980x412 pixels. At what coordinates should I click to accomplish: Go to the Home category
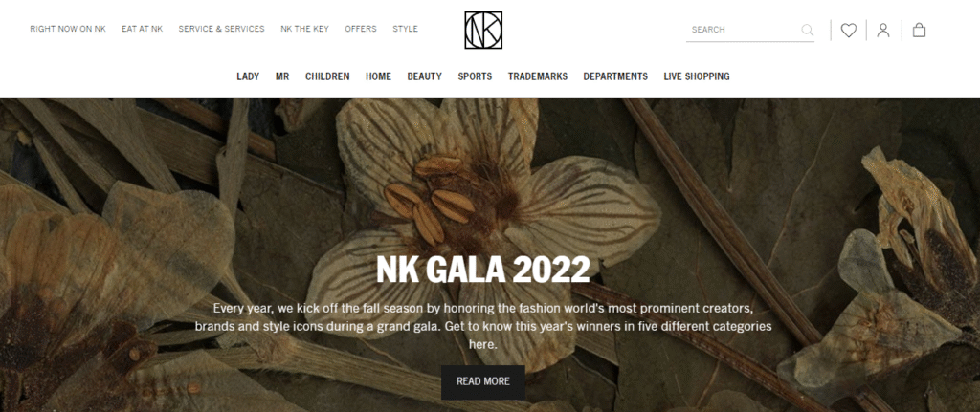(378, 76)
